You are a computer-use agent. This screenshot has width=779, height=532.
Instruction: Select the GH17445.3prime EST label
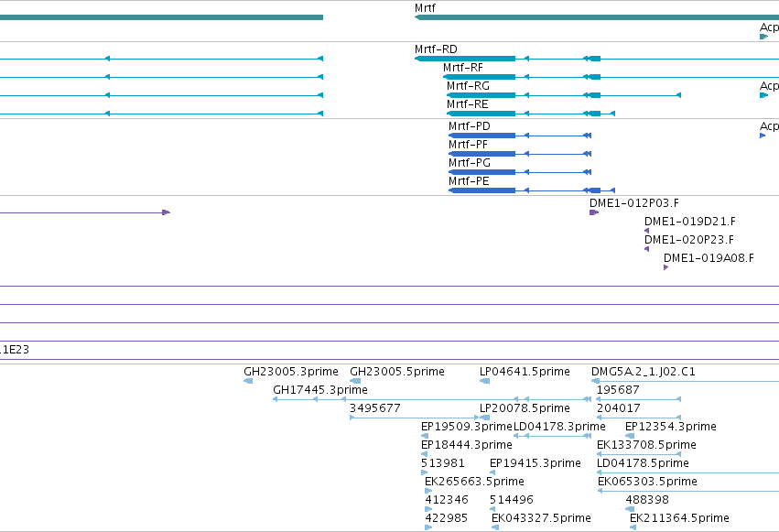pyautogui.click(x=320, y=390)
